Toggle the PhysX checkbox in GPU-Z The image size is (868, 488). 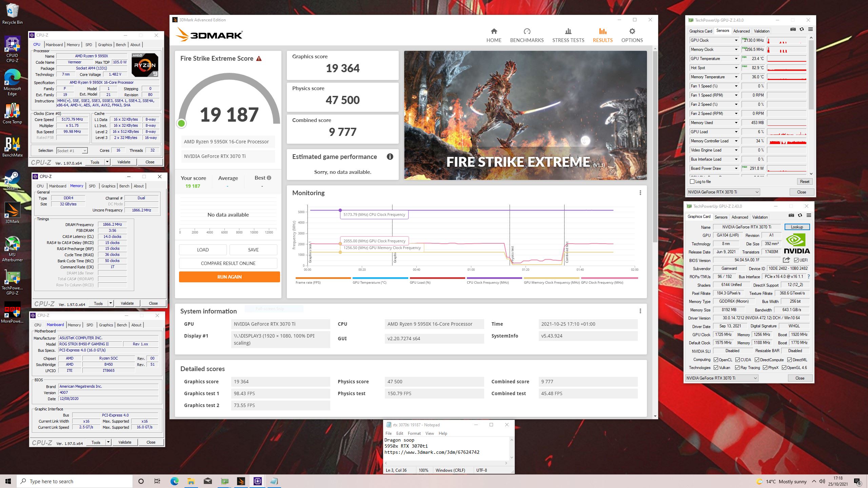[765, 368]
